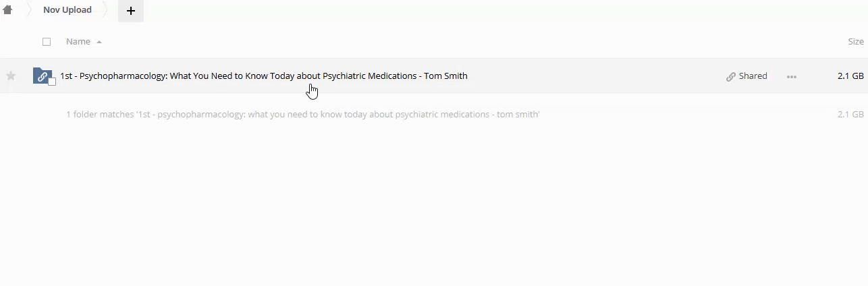Viewport: 868px width, 286px height.
Task: Click the folder's 2.1 GB size value
Action: tap(850, 76)
